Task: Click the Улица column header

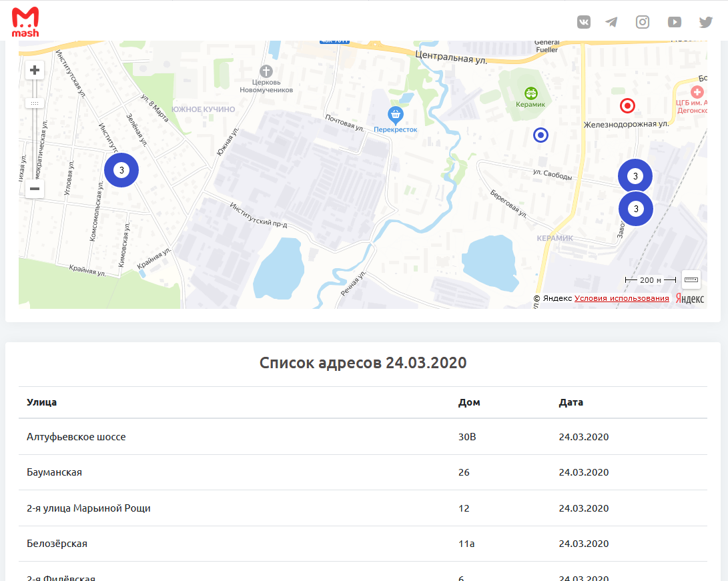Action: click(x=42, y=402)
